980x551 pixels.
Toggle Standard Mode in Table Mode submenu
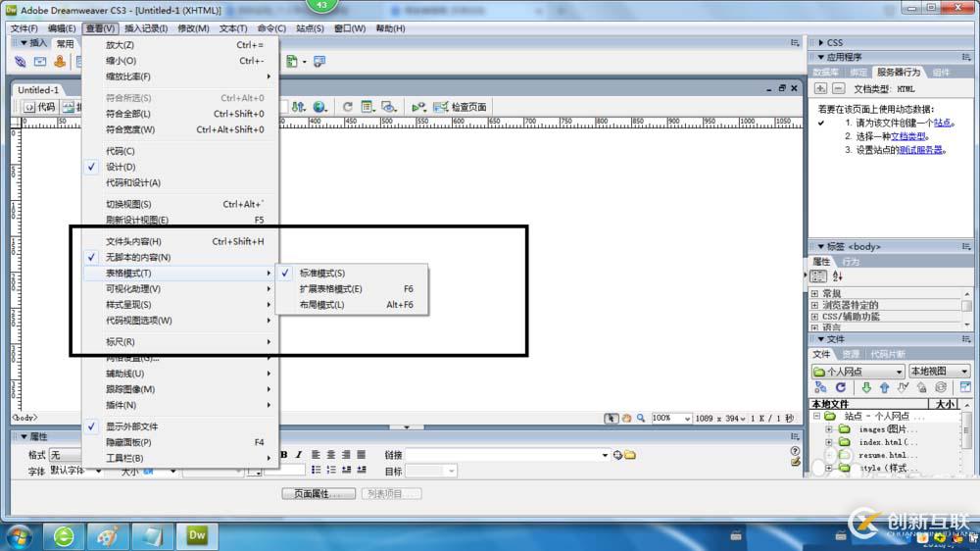pyautogui.click(x=352, y=274)
